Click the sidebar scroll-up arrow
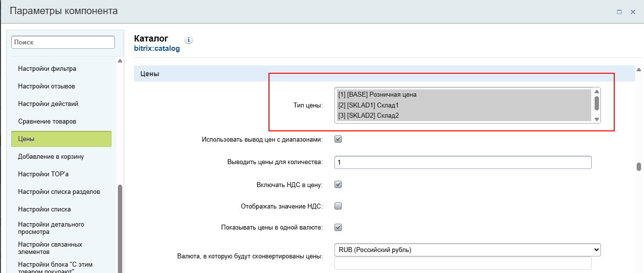Image resolution: width=644 pixels, height=273 pixels. (x=120, y=61)
